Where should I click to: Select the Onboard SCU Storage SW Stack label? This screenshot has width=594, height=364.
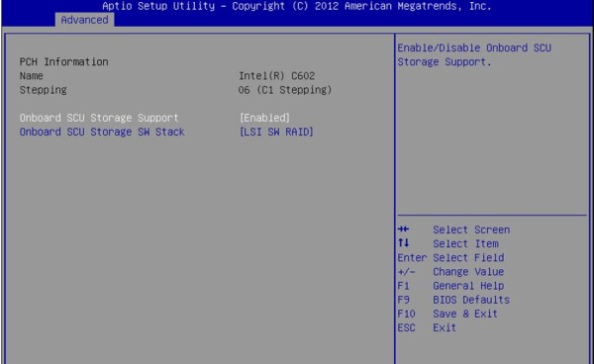[x=102, y=132]
